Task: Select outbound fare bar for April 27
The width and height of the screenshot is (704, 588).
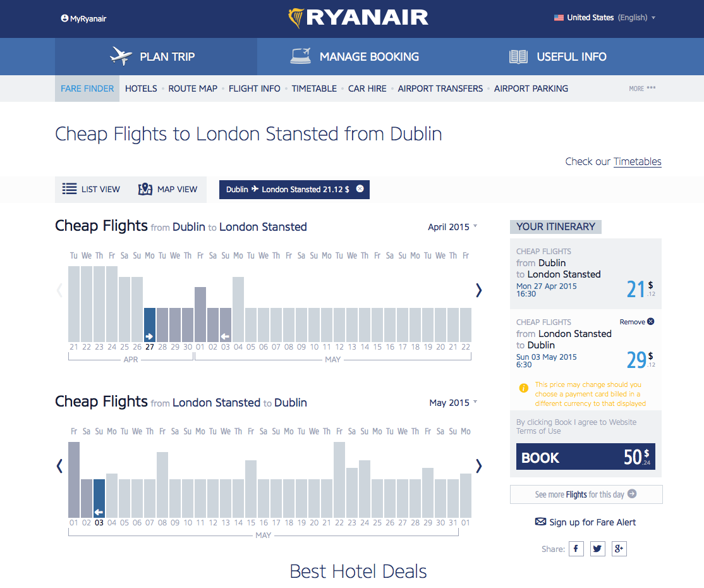Action: [150, 325]
